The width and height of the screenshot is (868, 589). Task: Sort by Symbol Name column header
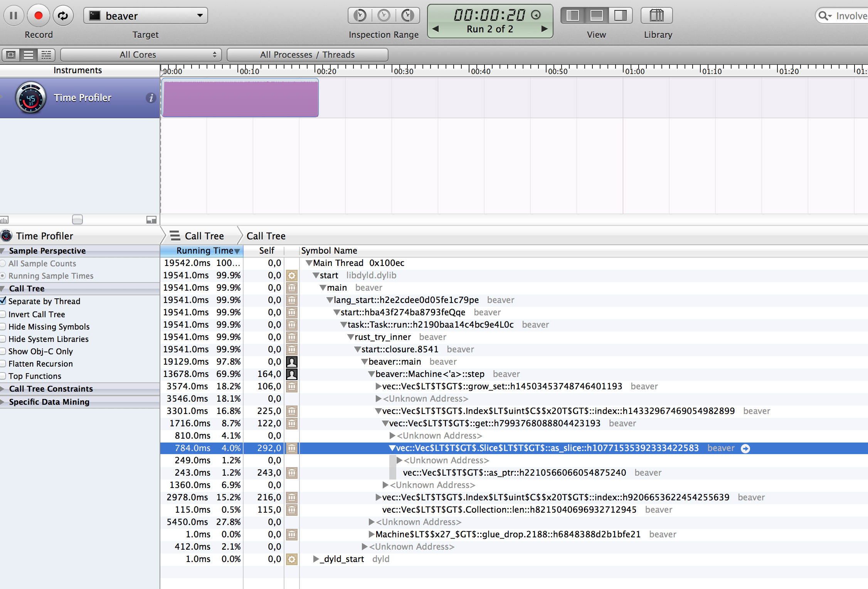(x=329, y=251)
